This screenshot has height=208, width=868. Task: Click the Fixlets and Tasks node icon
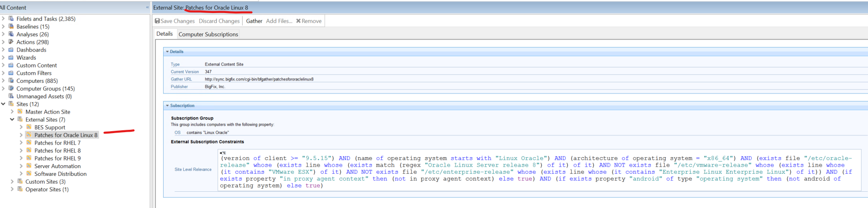pos(11,19)
